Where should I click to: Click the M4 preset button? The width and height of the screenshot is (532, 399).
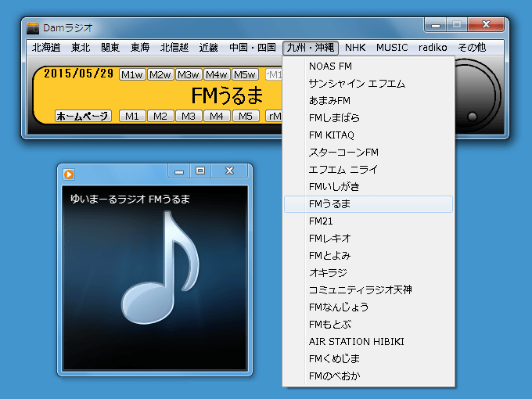tap(217, 116)
